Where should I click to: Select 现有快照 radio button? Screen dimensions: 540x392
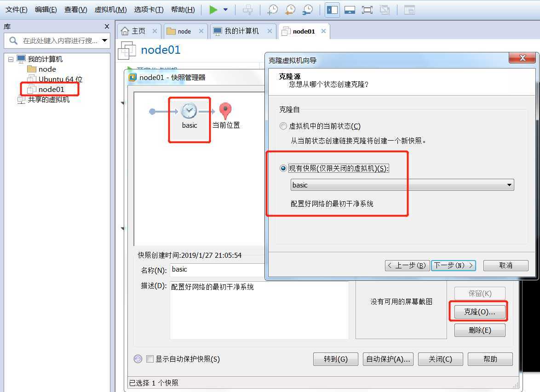pos(283,168)
